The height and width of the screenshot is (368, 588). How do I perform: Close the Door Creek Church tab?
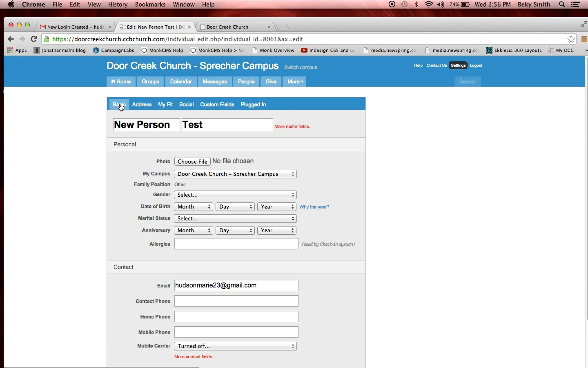[x=269, y=27]
